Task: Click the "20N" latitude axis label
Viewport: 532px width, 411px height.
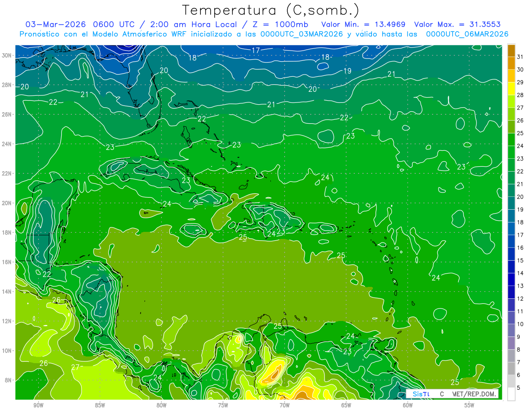Action: pyautogui.click(x=7, y=203)
